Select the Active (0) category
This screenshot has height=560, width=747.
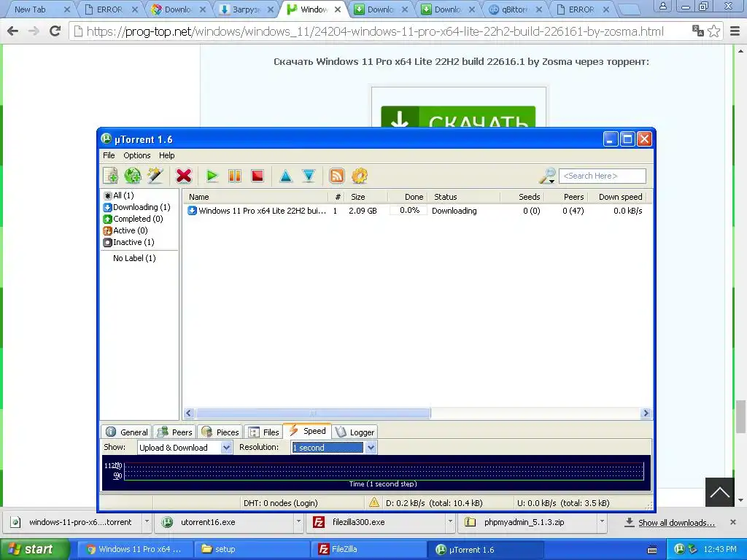tap(125, 230)
